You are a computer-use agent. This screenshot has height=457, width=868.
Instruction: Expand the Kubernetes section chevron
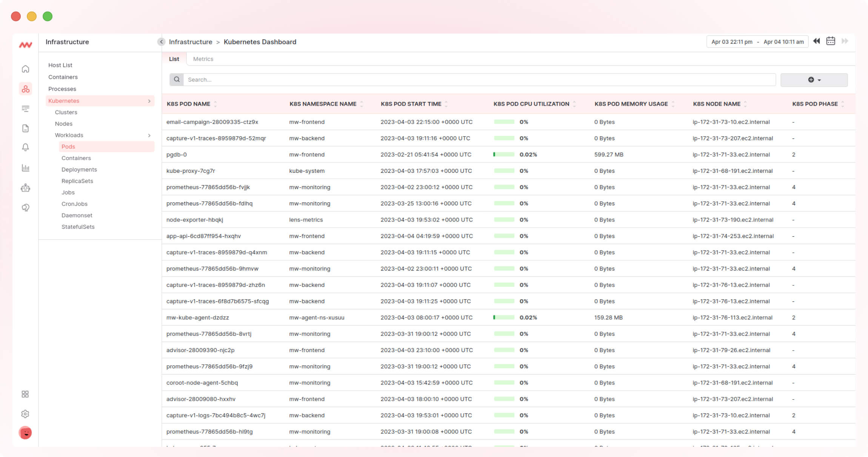(149, 101)
